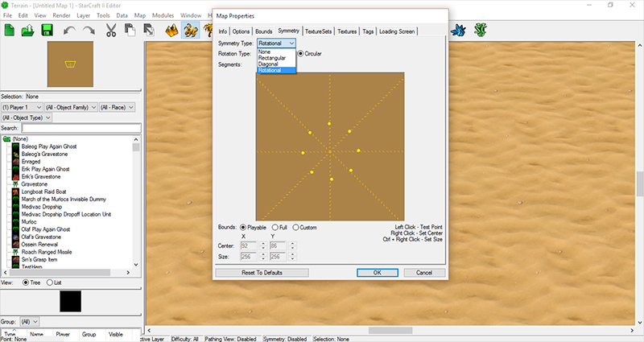Open the Render menu
The image size is (644, 342).
coord(62,15)
